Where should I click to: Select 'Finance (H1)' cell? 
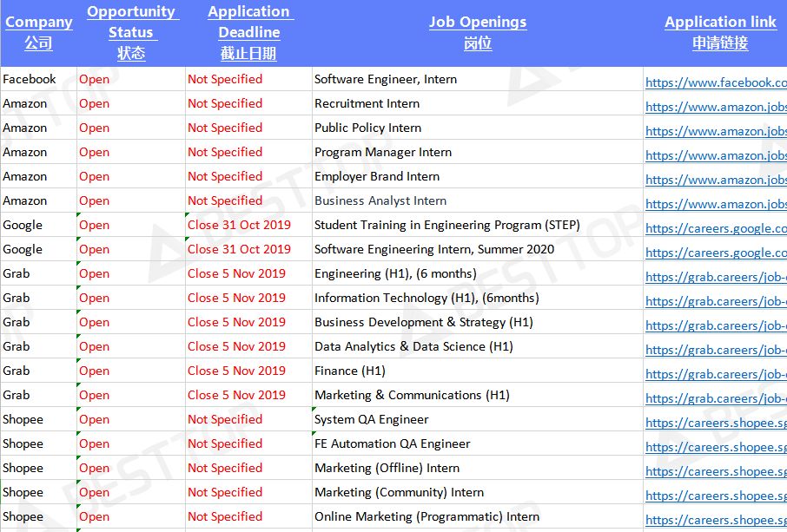point(477,371)
